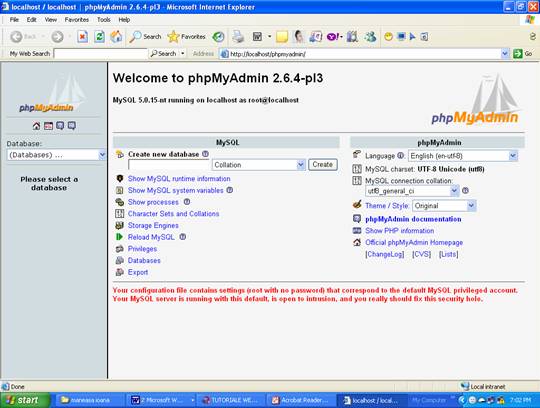The width and height of the screenshot is (540, 408).
Task: Open the Theme / Style Original dropdown
Action: (444, 206)
